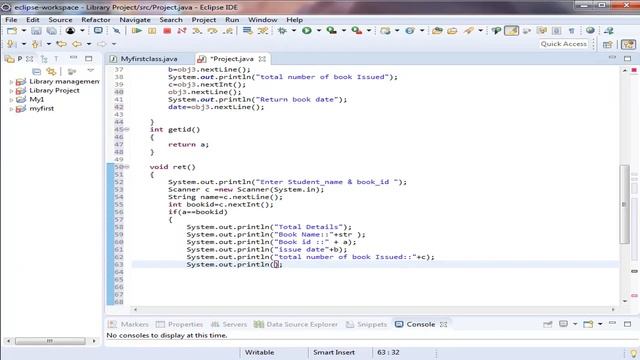The image size is (640, 360).
Task: Toggle Link with Editor in Package Explorer
Action: tap(51, 71)
